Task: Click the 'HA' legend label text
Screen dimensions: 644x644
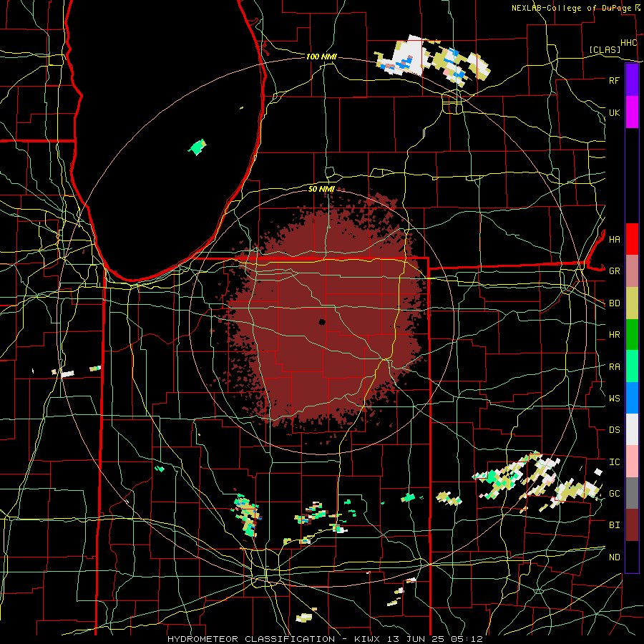Action: [614, 239]
